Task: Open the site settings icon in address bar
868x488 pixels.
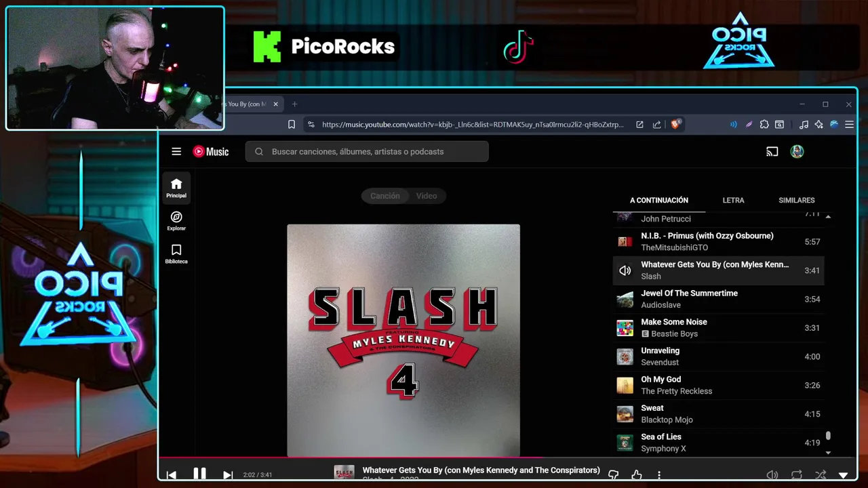Action: [x=311, y=125]
